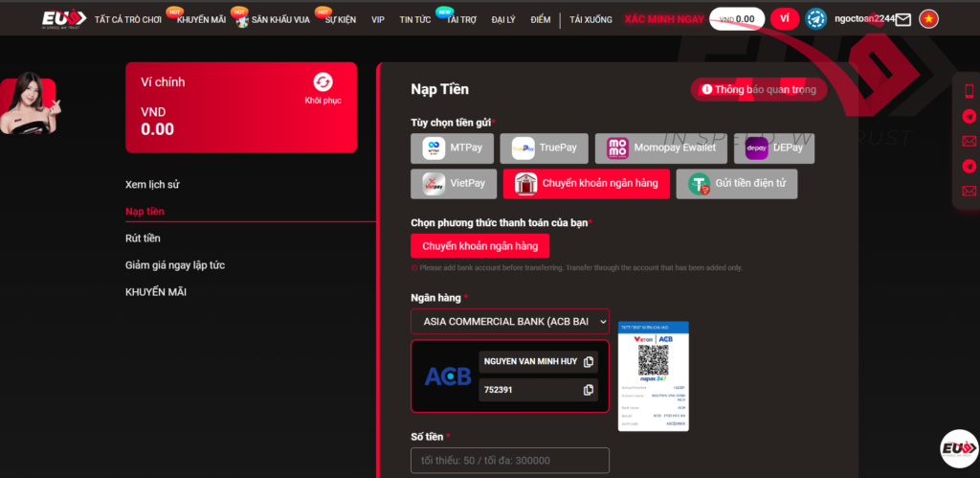Screen dimensions: 980x478
Task: Select the VietPay deposit option
Action: (454, 184)
